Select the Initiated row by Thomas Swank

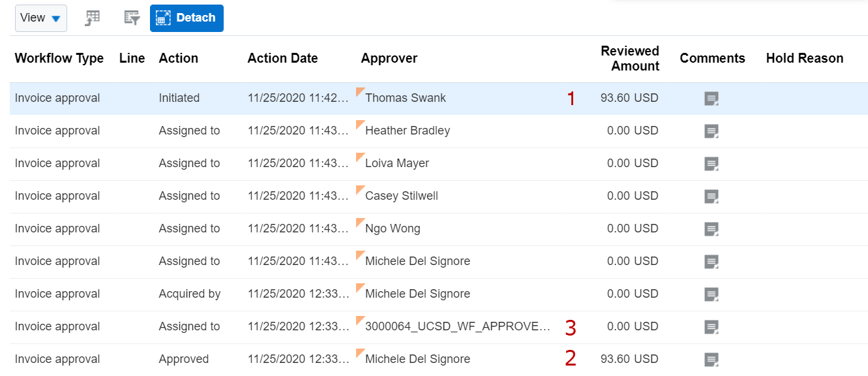click(438, 99)
